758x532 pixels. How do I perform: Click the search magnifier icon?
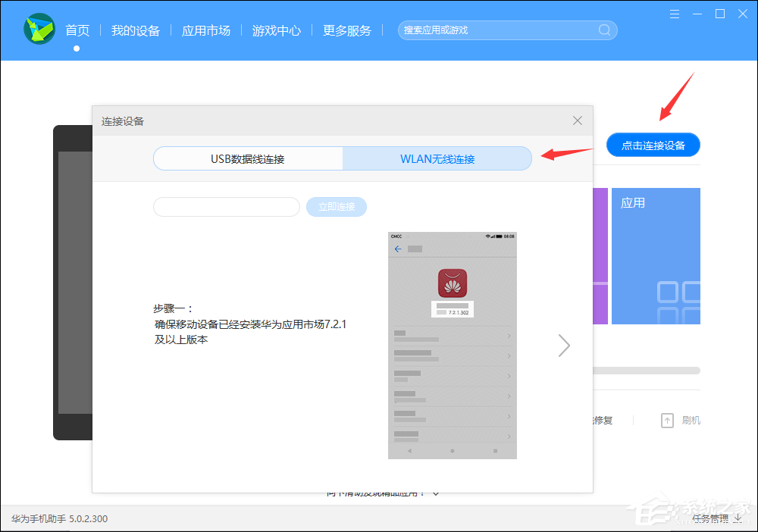(x=603, y=30)
